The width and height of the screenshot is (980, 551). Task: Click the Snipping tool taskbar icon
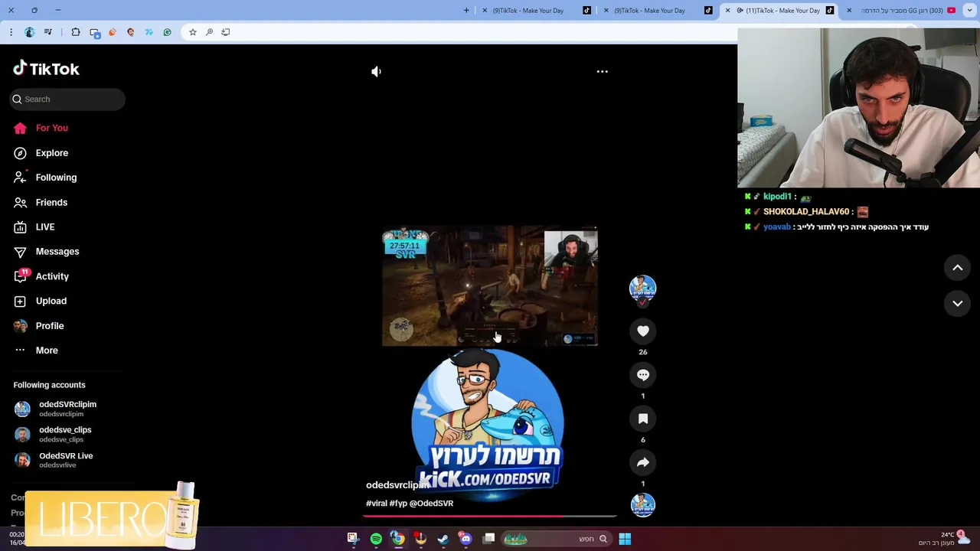pos(352,539)
